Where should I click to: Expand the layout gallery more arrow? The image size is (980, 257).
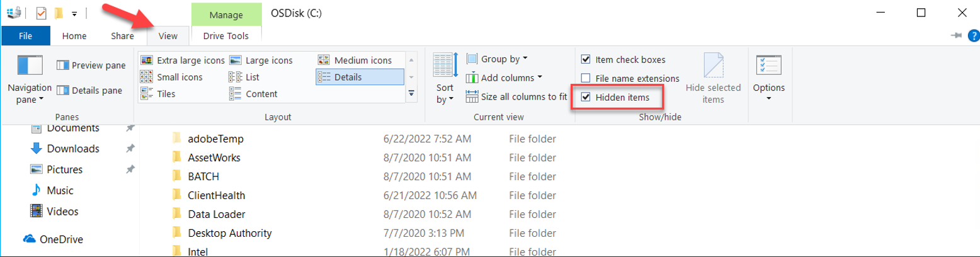pyautogui.click(x=412, y=93)
